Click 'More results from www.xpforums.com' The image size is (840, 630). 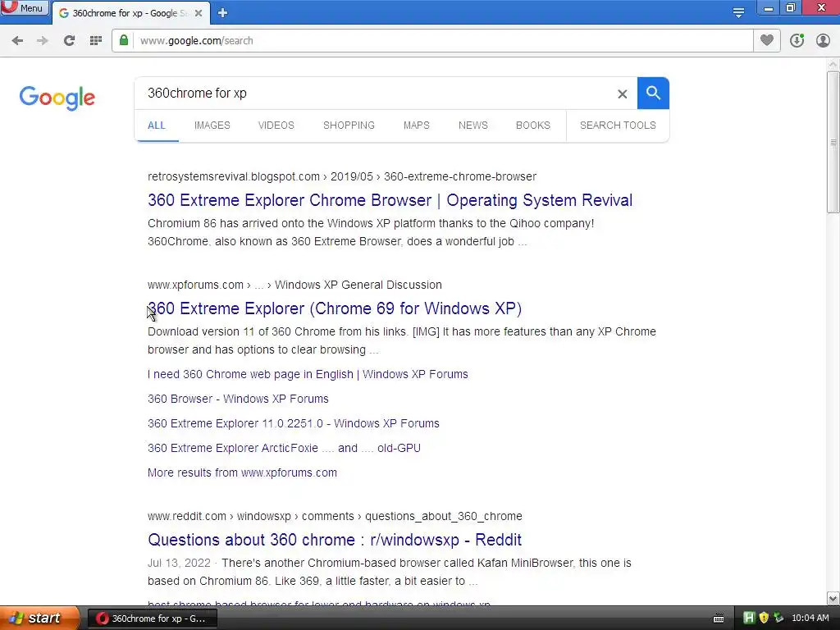tap(242, 472)
